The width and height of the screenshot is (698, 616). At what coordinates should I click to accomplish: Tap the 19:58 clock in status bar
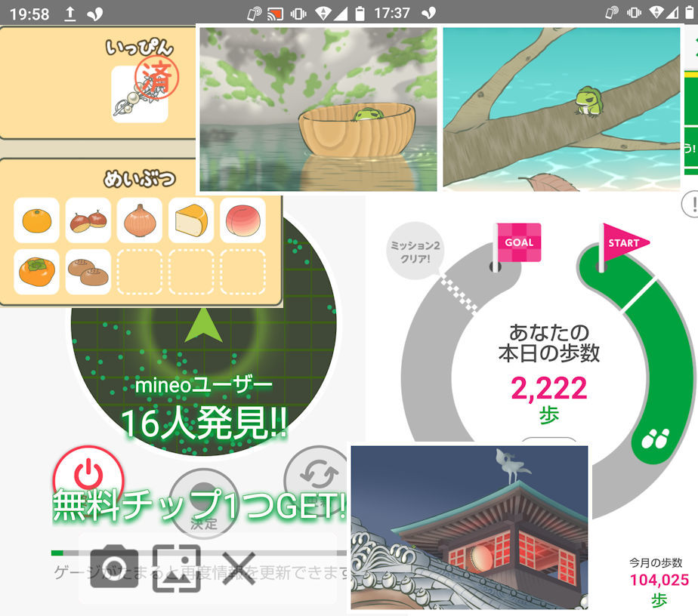(29, 14)
